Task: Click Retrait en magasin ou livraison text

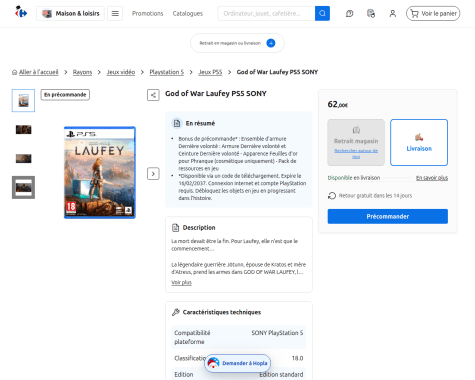Action: pos(230,43)
